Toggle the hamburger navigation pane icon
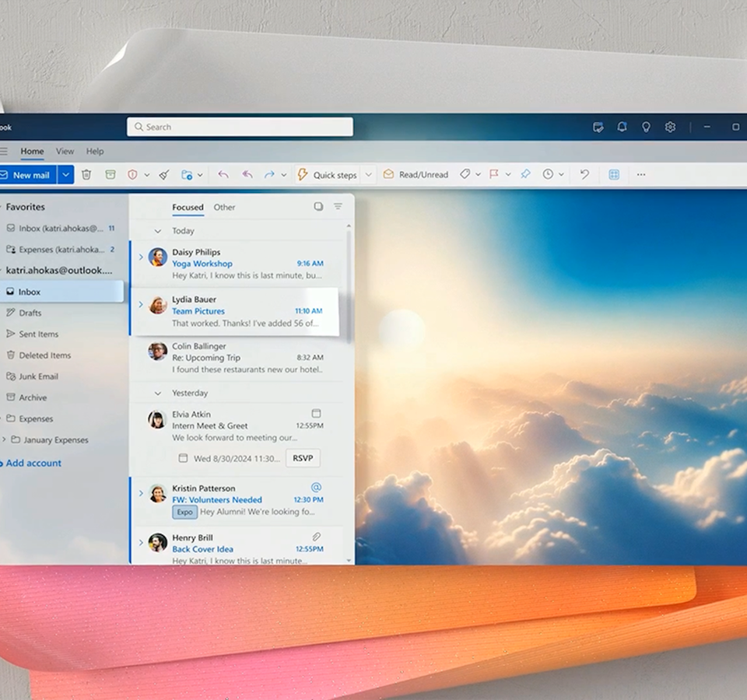This screenshot has height=700, width=747. (x=4, y=152)
